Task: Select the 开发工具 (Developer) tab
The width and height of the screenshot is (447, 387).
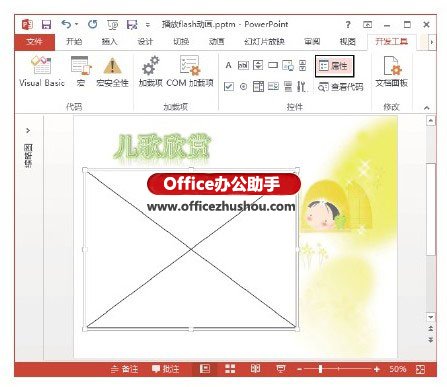Action: (x=392, y=42)
